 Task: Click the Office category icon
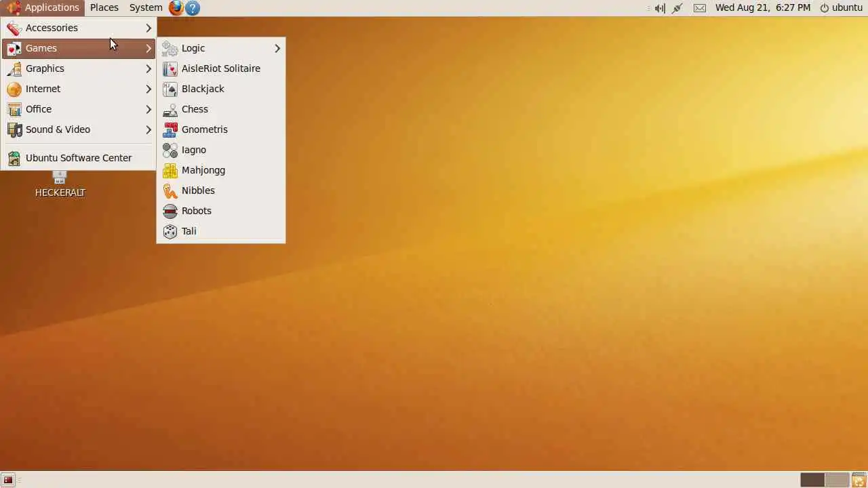pos(14,109)
